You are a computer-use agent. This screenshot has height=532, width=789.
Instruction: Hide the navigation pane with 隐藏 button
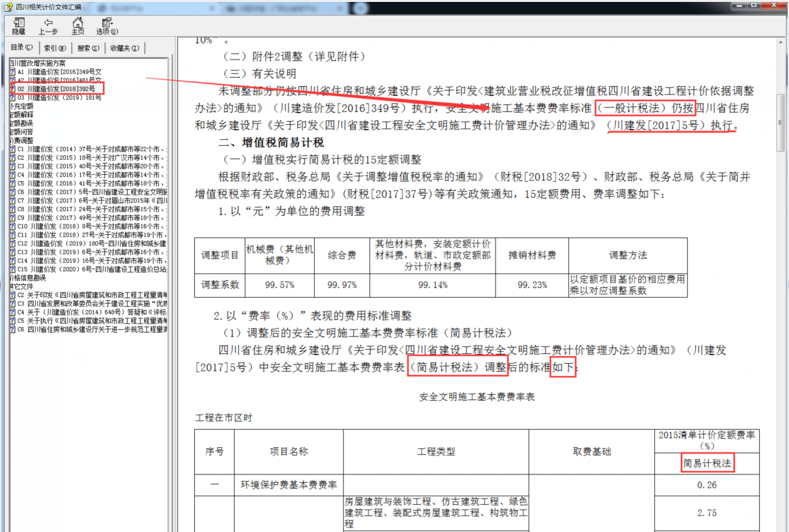(x=19, y=26)
